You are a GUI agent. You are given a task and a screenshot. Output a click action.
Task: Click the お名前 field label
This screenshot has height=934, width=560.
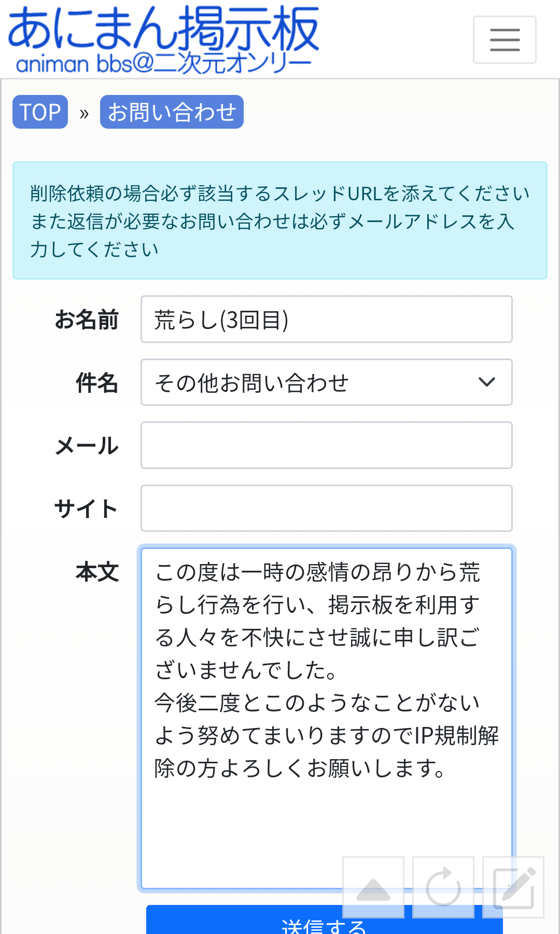click(87, 320)
